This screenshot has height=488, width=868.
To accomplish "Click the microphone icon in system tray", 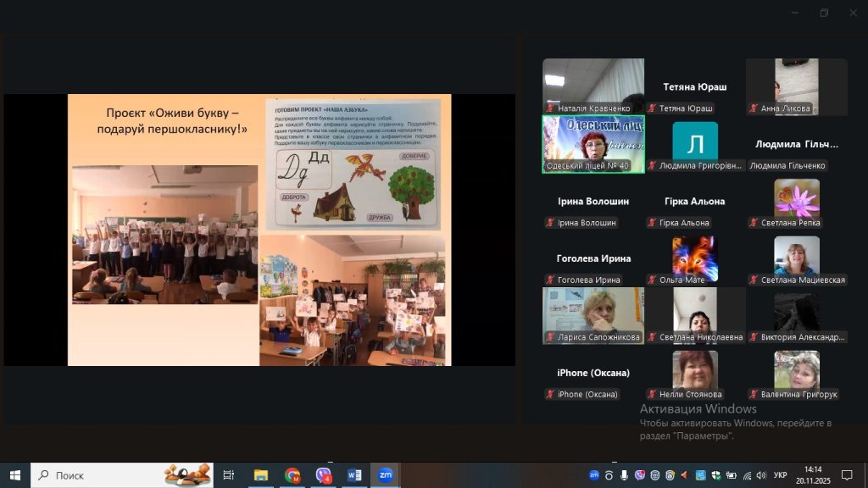I will tap(624, 475).
